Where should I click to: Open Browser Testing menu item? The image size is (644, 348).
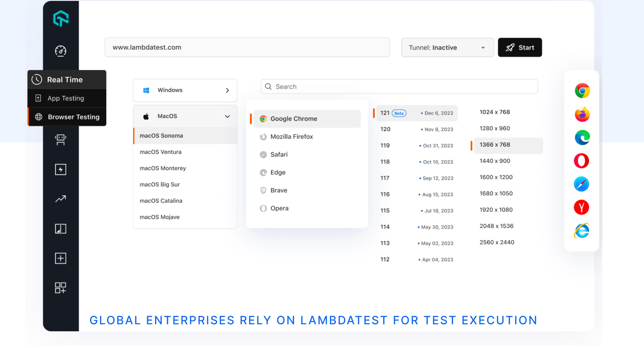tap(67, 117)
